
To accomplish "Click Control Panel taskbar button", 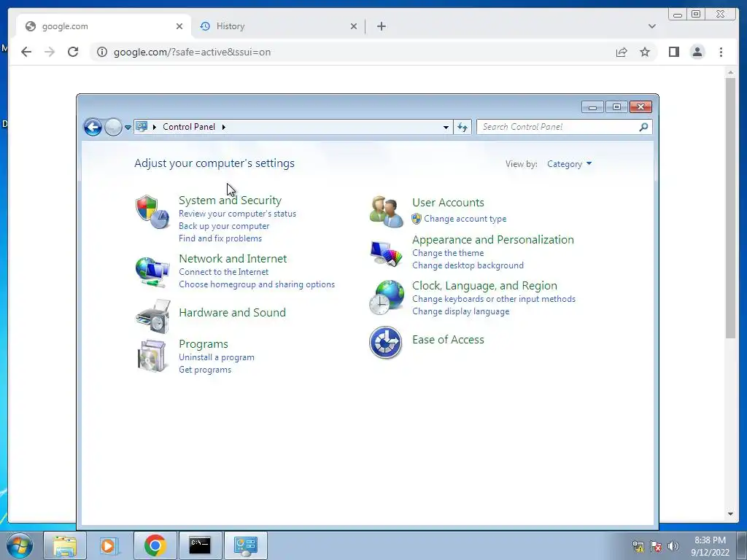I will tap(245, 545).
